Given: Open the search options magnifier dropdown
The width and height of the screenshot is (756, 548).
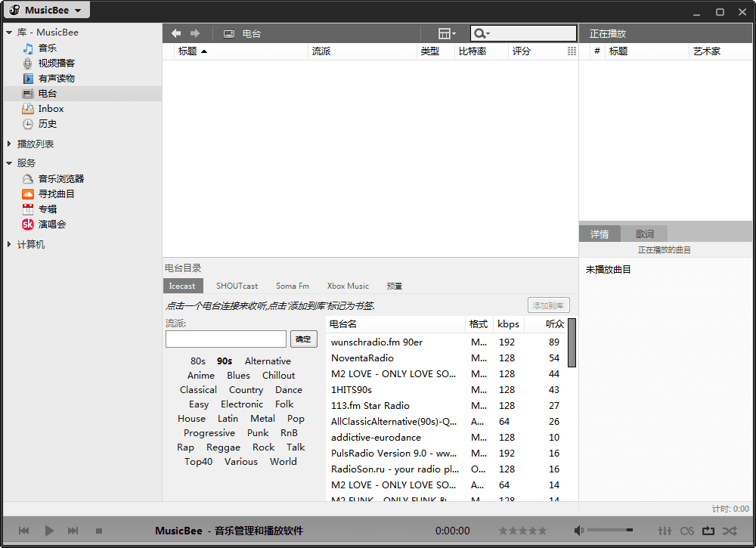Looking at the screenshot, I should [x=482, y=33].
